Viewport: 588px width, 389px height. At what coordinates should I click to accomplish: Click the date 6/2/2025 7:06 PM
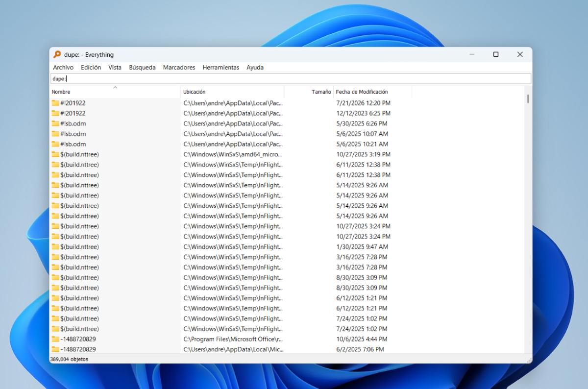[360, 349]
